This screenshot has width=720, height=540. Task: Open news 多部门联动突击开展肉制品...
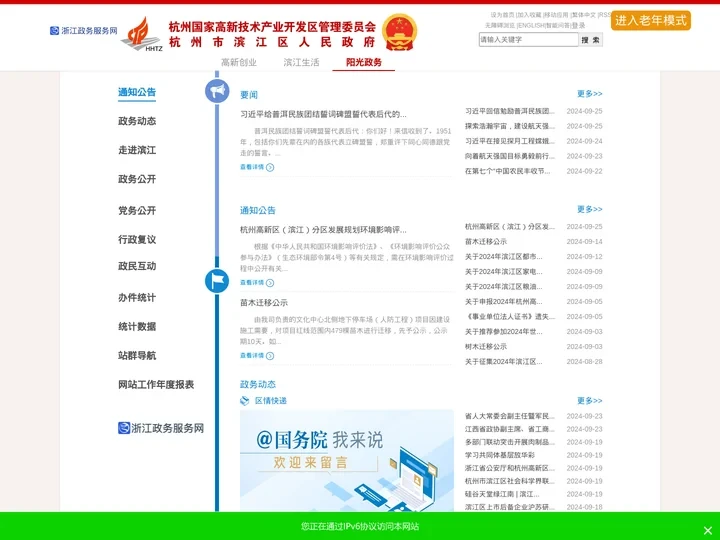coord(510,442)
